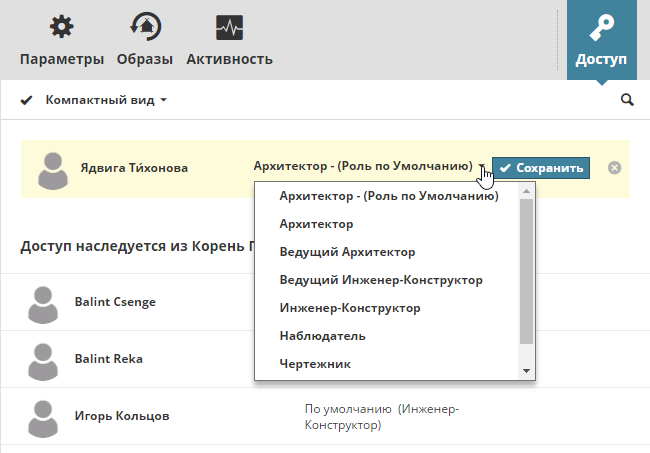
Task: Select Ведущий Архитектор from the list
Action: (x=347, y=252)
